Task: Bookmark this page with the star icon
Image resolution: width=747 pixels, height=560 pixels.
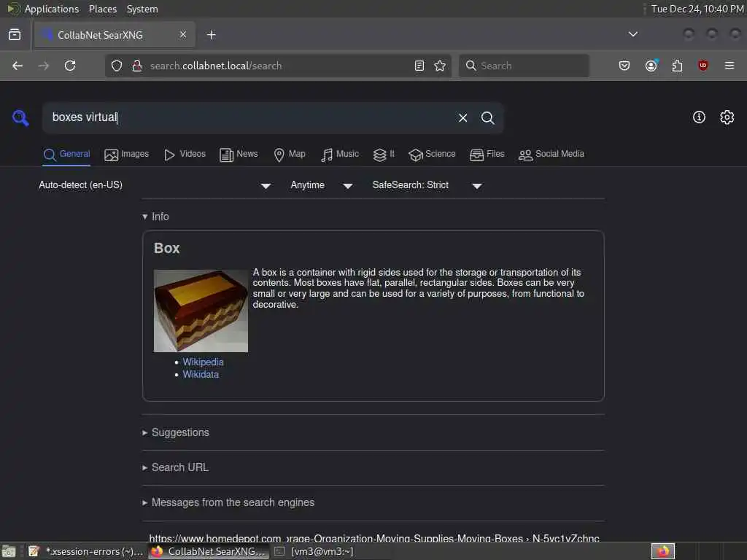Action: (x=440, y=66)
